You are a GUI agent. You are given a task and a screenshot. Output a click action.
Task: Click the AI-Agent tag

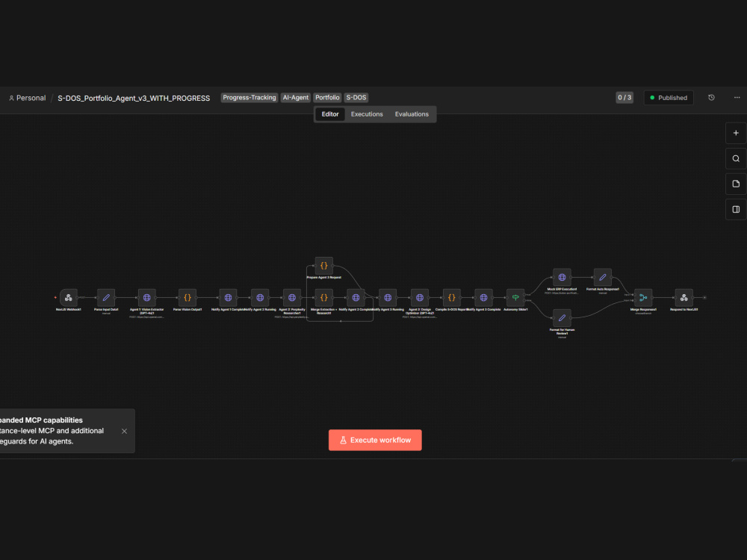point(295,98)
